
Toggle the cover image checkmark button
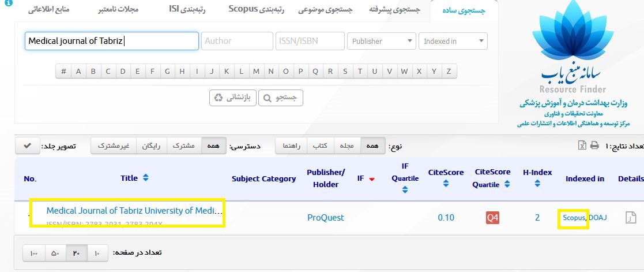click(27, 146)
